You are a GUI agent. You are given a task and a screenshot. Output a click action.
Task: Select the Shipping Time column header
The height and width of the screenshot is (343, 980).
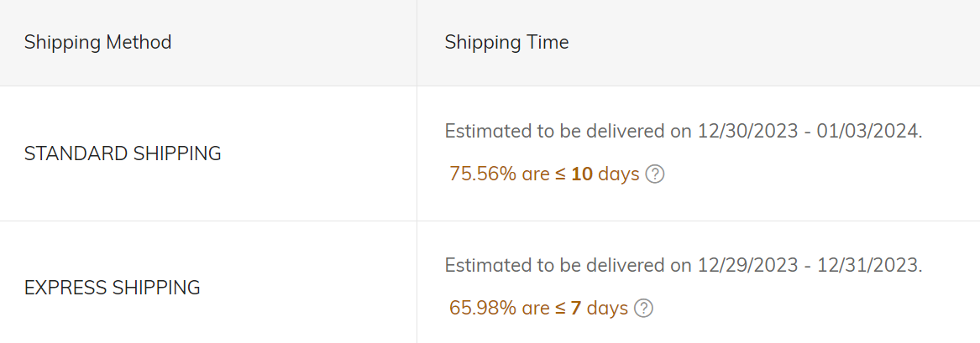point(507,43)
